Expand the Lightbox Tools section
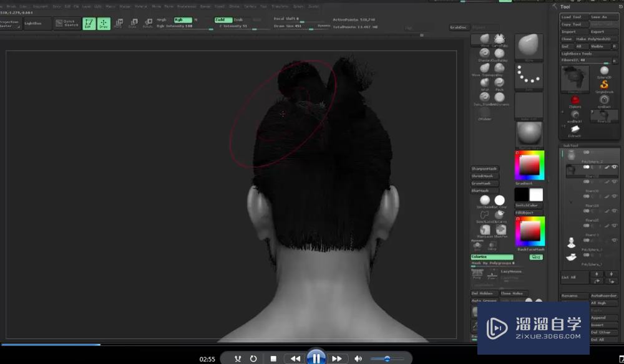This screenshot has height=364, width=624. [x=577, y=54]
